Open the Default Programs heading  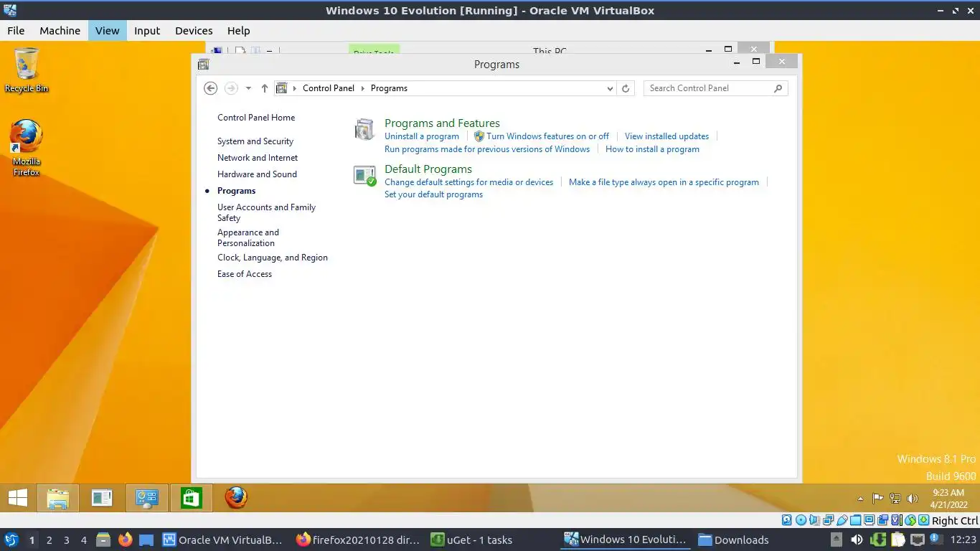click(x=428, y=169)
